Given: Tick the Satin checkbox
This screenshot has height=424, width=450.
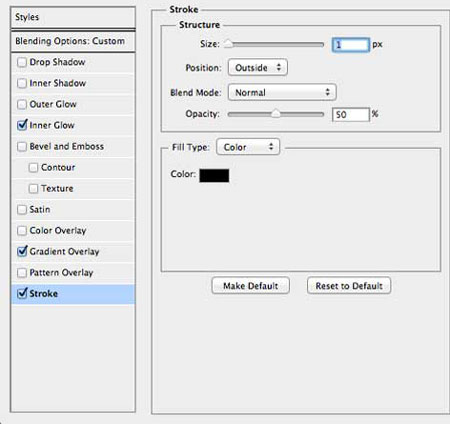Looking at the screenshot, I should coord(22,209).
